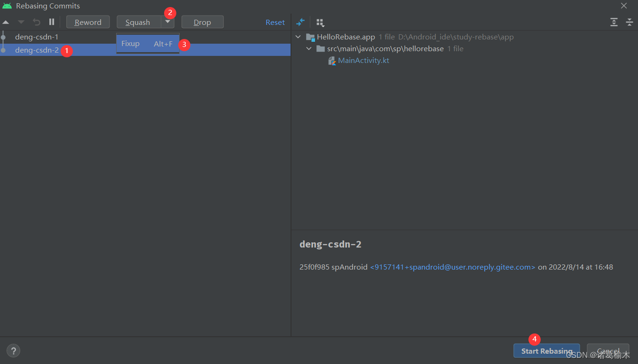Click the Cancel button

[x=608, y=351]
